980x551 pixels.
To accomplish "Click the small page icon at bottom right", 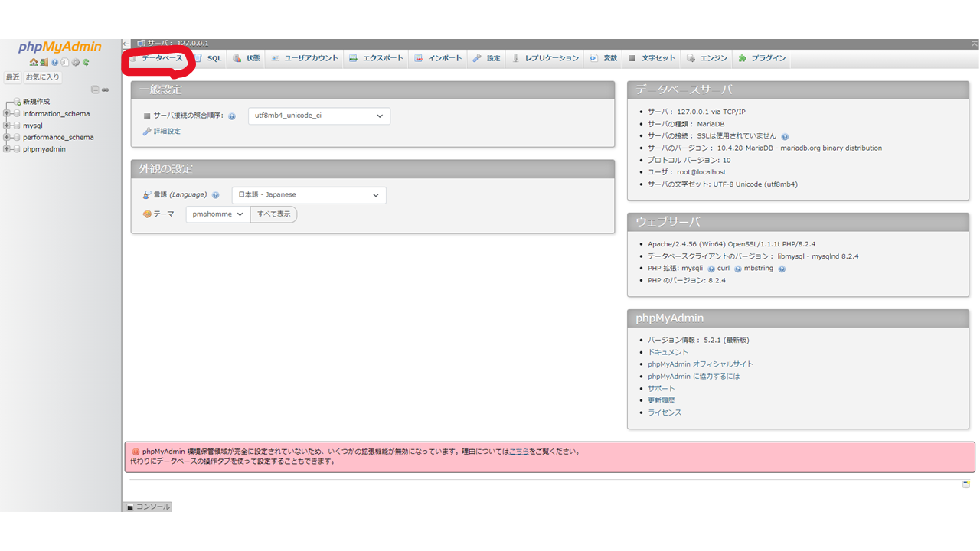I will [966, 484].
